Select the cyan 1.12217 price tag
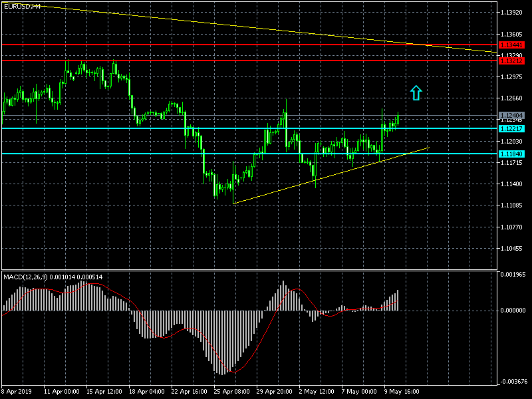 coord(511,128)
